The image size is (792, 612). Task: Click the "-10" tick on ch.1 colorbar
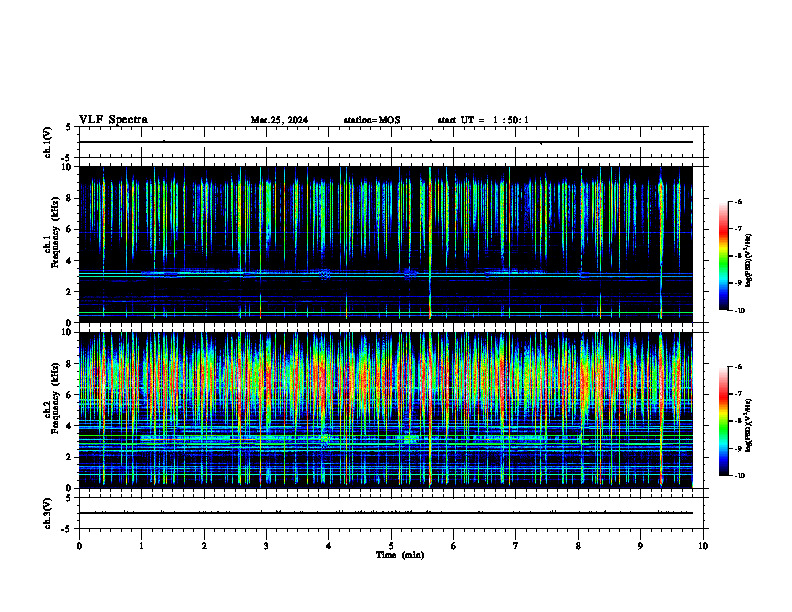pos(739,310)
